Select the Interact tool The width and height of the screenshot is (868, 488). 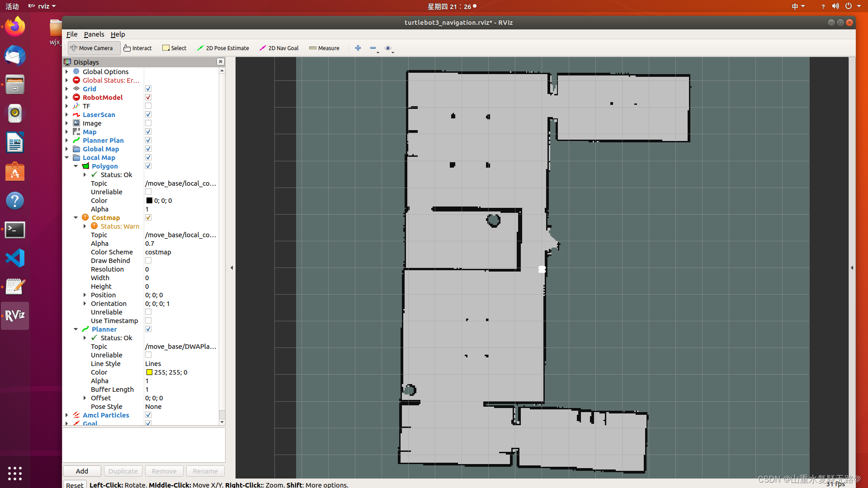pyautogui.click(x=137, y=47)
